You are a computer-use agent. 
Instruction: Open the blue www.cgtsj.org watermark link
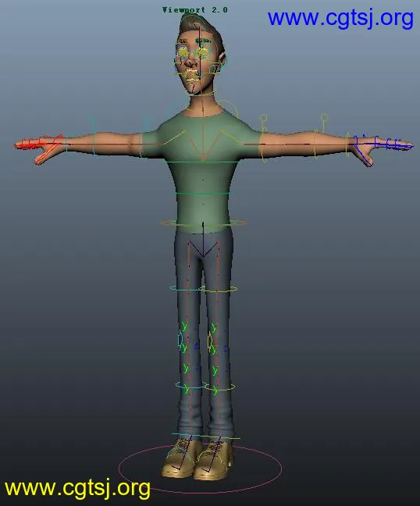click(340, 18)
